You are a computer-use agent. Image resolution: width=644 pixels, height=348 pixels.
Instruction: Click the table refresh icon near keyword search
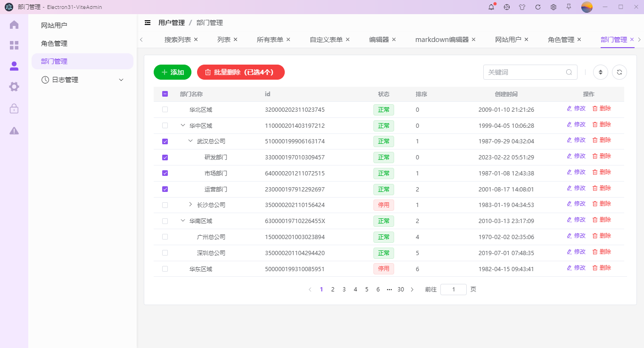(x=619, y=72)
